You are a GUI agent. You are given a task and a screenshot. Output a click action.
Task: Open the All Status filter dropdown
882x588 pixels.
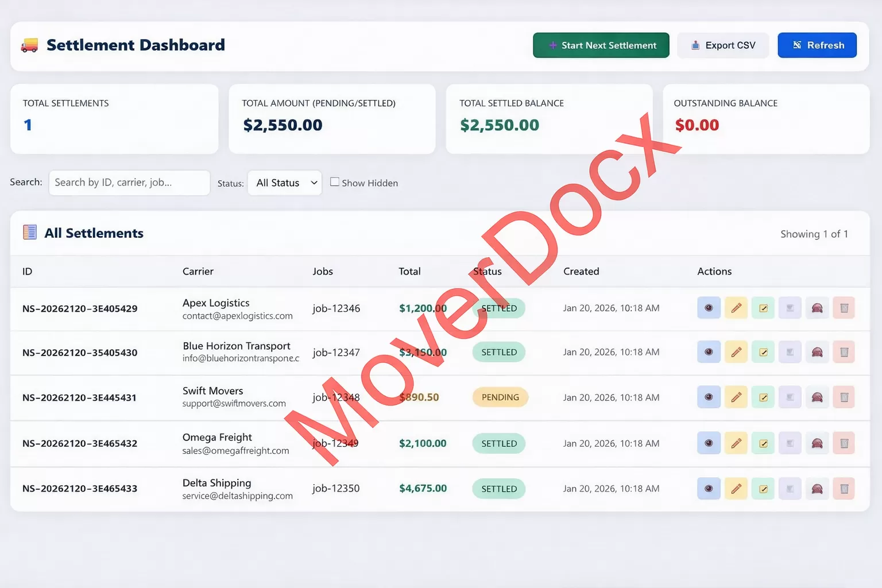pyautogui.click(x=285, y=183)
